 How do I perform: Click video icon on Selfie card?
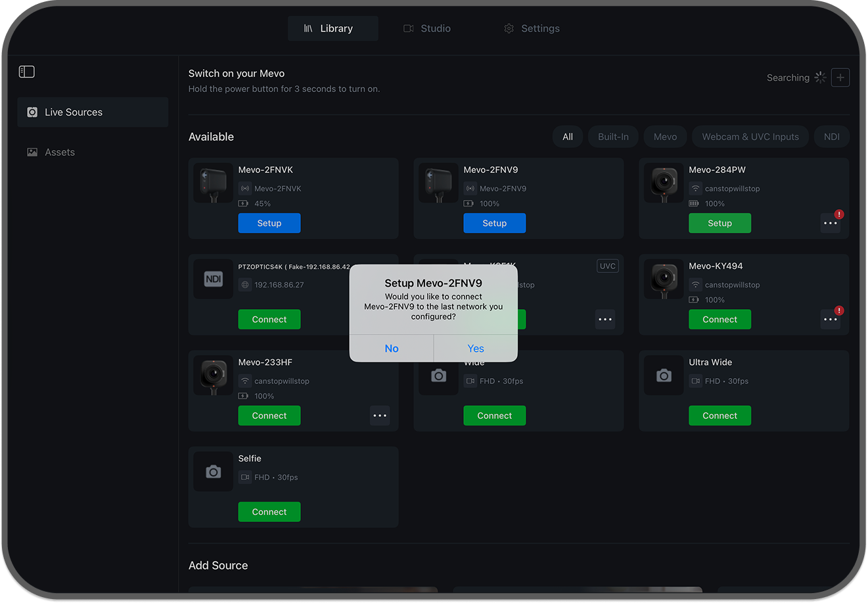point(245,477)
